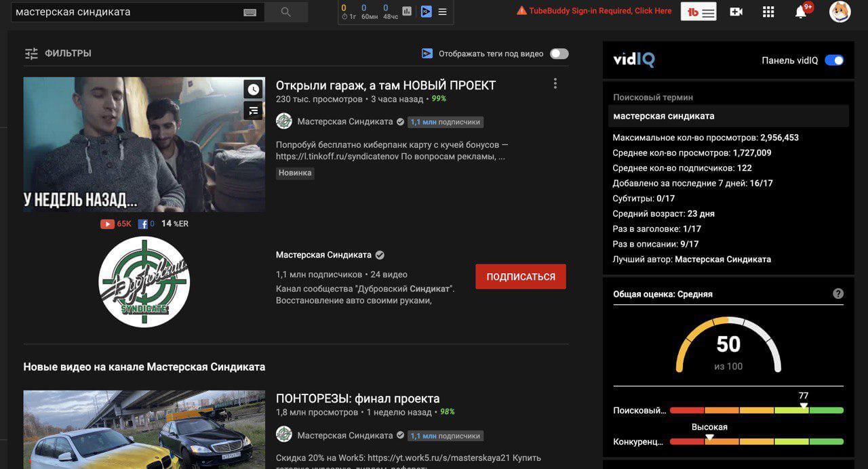
Task: Click verified badge on channel card
Action: coord(380,255)
